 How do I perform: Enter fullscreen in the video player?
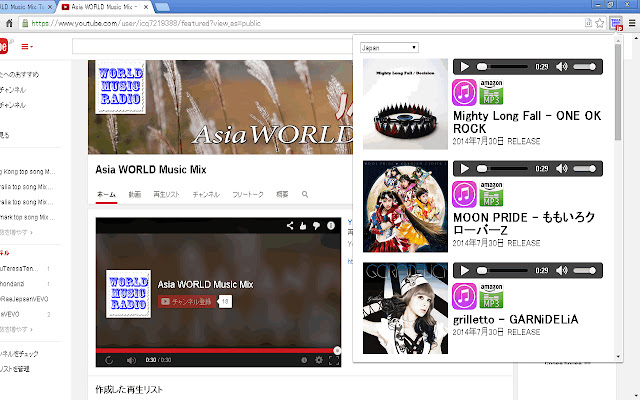[334, 360]
